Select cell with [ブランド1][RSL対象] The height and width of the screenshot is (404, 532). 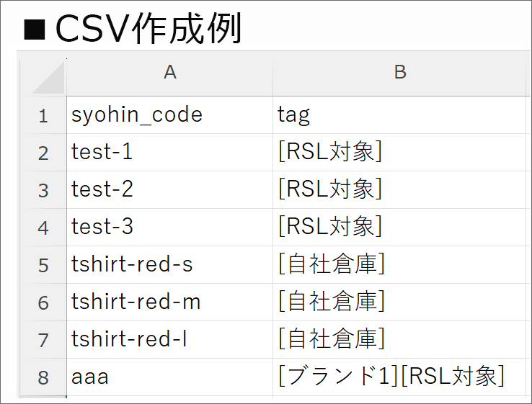pyautogui.click(x=401, y=377)
